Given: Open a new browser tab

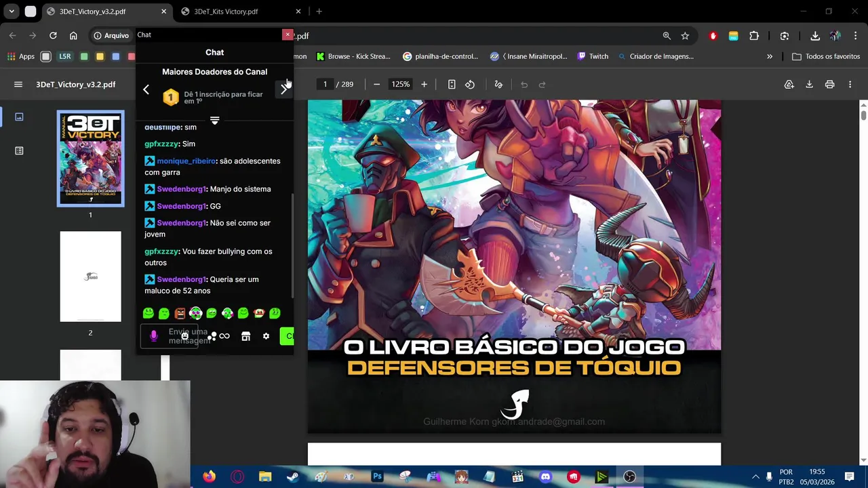Looking at the screenshot, I should (x=319, y=12).
